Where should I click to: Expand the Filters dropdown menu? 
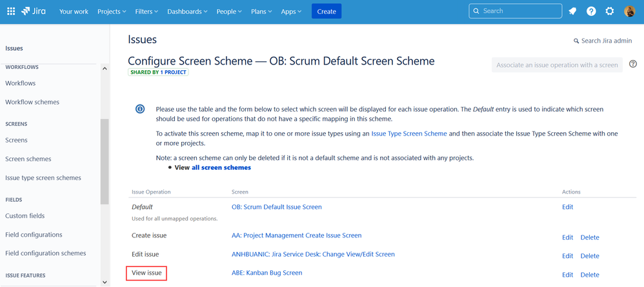pyautogui.click(x=146, y=12)
